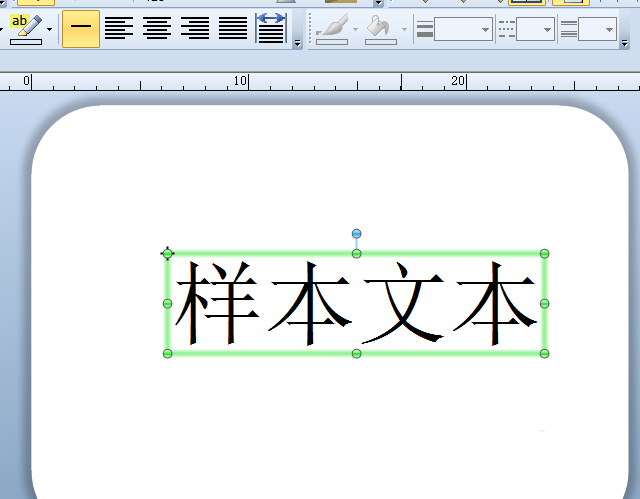The width and height of the screenshot is (640, 499).
Task: Choose the stretch-to-fit width justify icon
Action: [x=271, y=28]
